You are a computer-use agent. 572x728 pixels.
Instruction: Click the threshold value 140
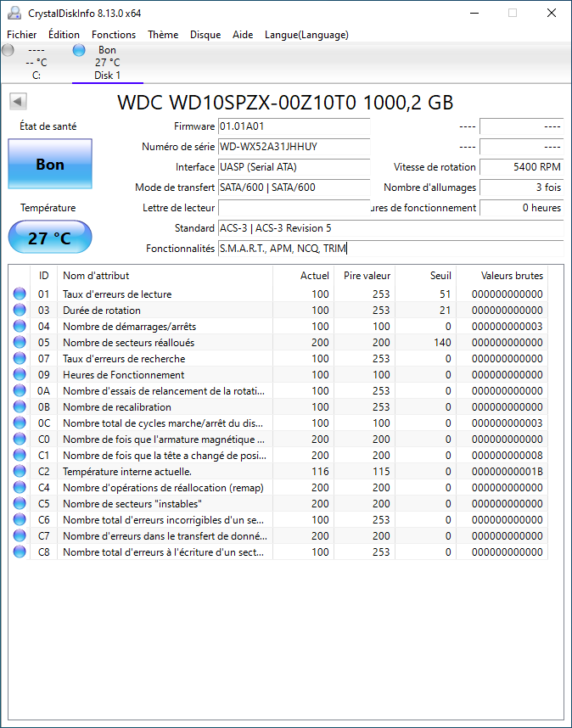(x=442, y=343)
